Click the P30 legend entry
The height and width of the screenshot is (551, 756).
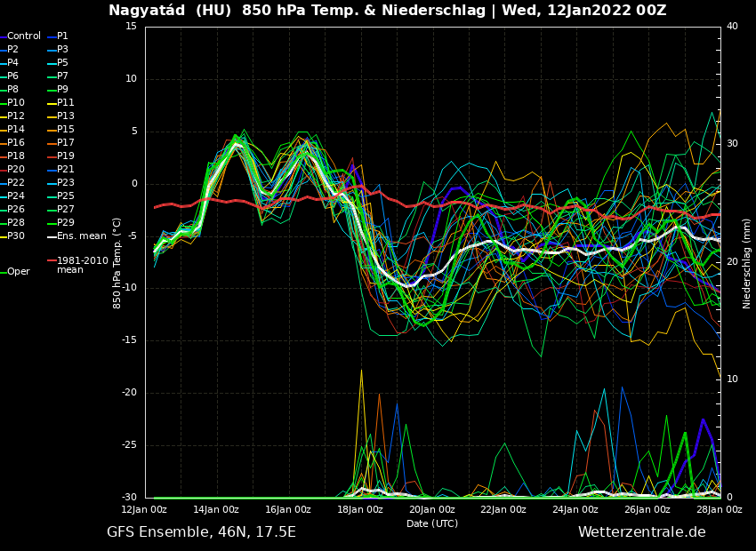pos(16,236)
